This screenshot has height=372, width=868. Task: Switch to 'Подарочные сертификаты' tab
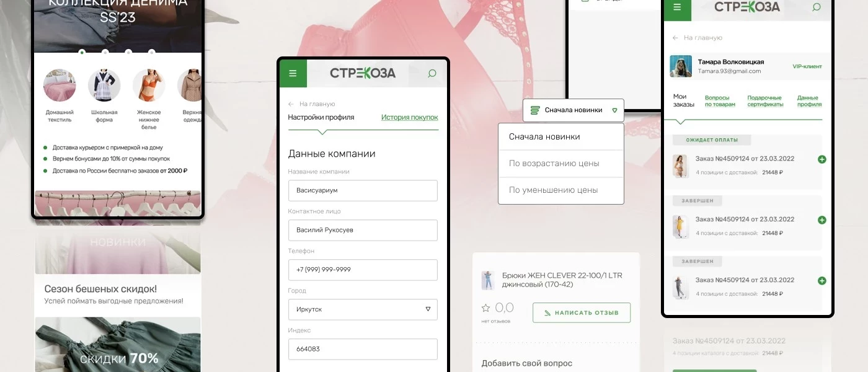point(765,101)
